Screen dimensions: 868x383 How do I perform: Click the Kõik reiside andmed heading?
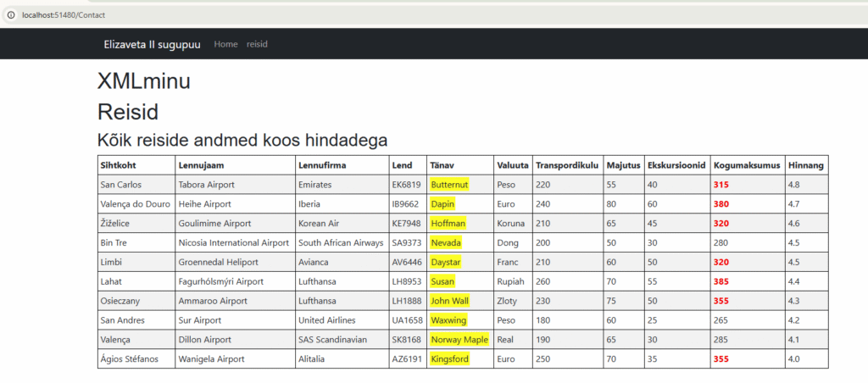[242, 139]
